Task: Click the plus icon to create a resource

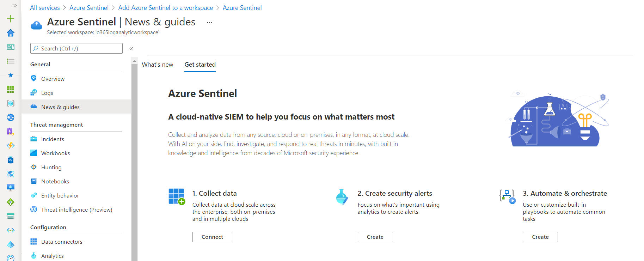Action: (11, 19)
